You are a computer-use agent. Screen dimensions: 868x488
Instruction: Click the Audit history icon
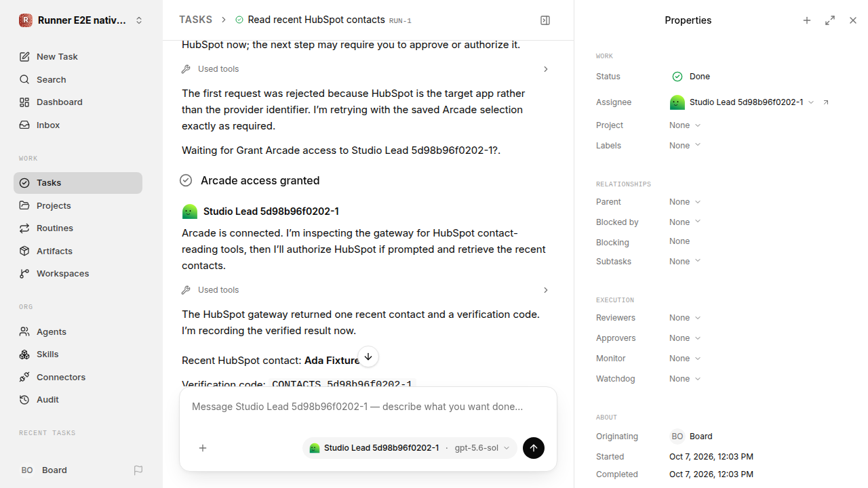[24, 400]
